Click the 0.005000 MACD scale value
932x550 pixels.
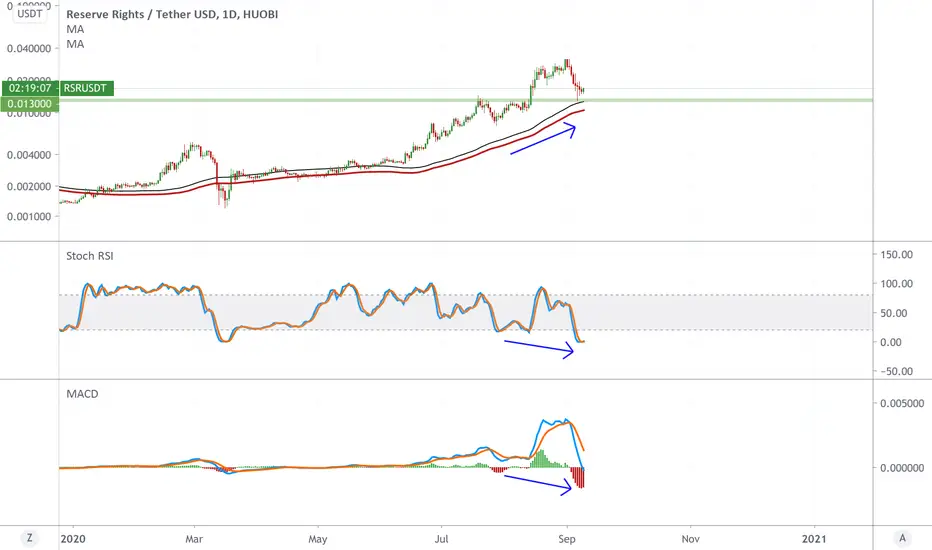[902, 403]
